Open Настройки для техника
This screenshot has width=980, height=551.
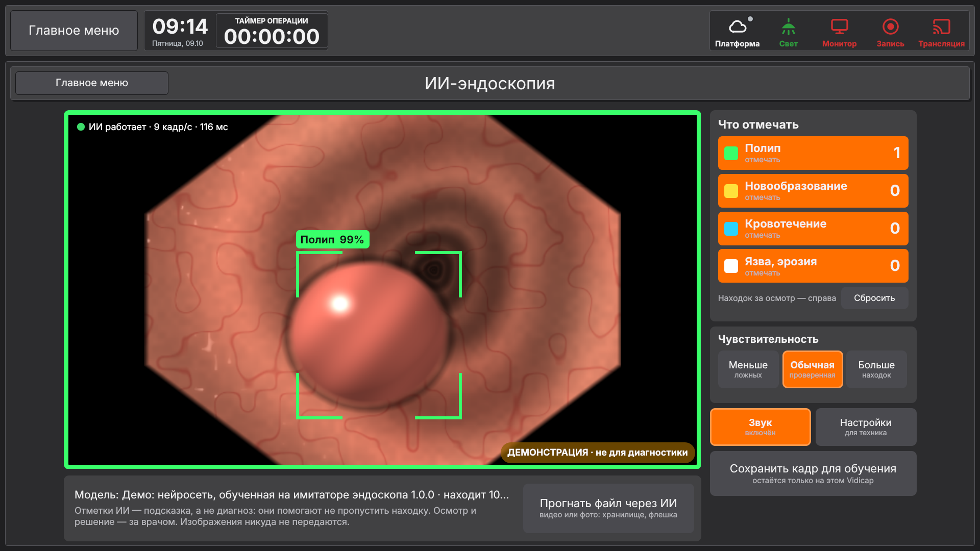pyautogui.click(x=866, y=427)
